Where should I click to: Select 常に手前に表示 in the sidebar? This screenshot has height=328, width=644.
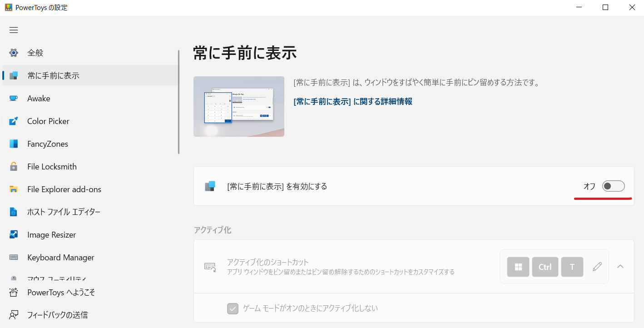coord(90,75)
